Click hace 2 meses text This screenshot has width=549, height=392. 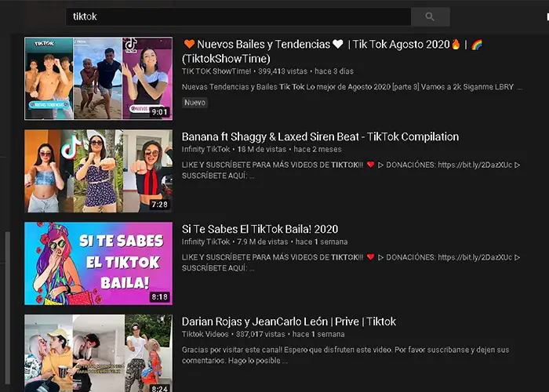point(317,150)
